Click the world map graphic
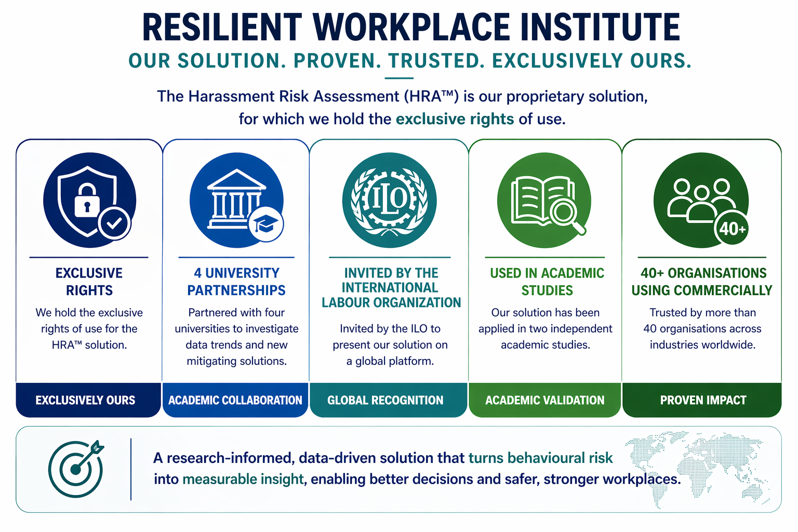 [x=699, y=469]
